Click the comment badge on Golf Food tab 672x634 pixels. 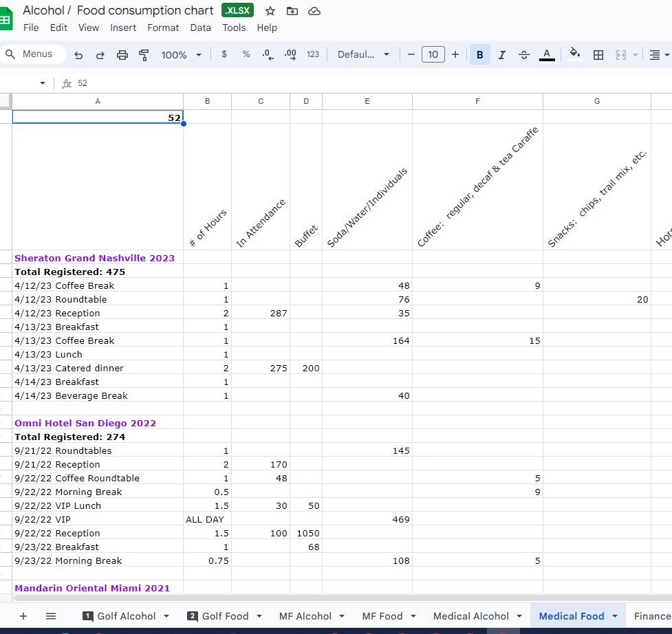pyautogui.click(x=193, y=616)
